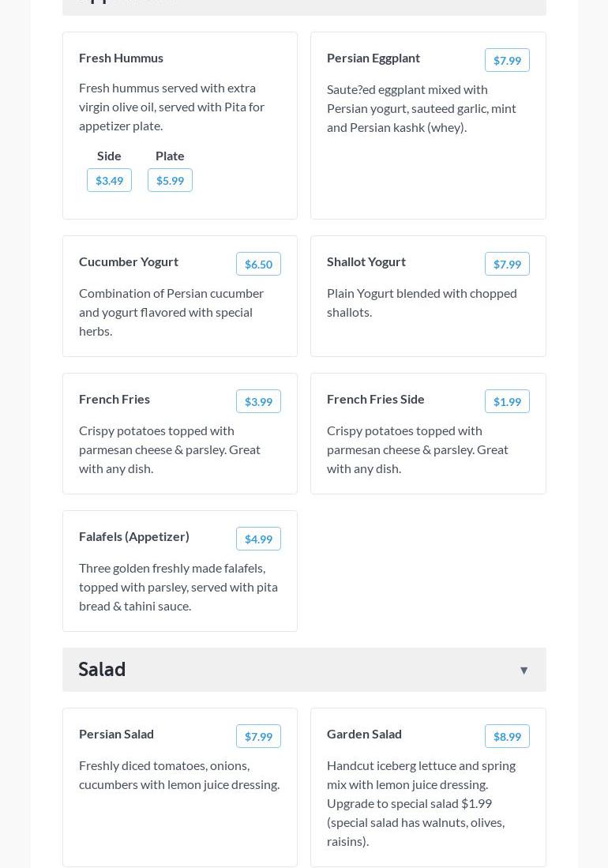The image size is (608, 868).
Task: Open the Persian Eggplant item title
Action: (x=373, y=58)
